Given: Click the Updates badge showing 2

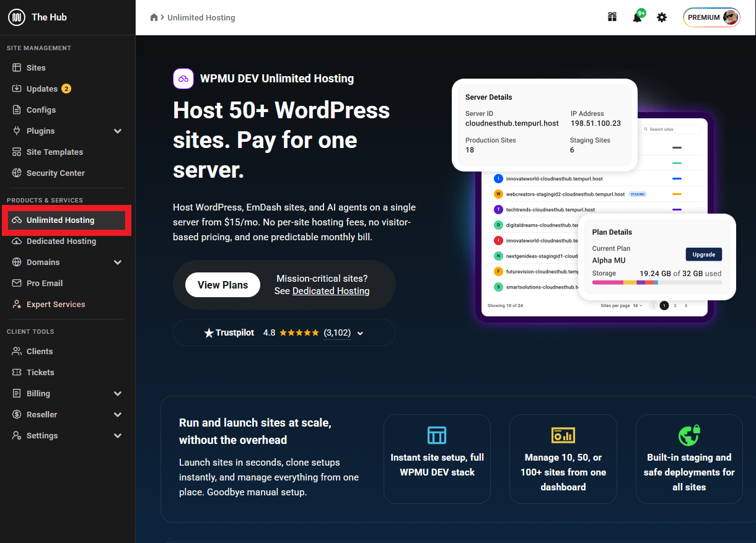Looking at the screenshot, I should coord(66,89).
